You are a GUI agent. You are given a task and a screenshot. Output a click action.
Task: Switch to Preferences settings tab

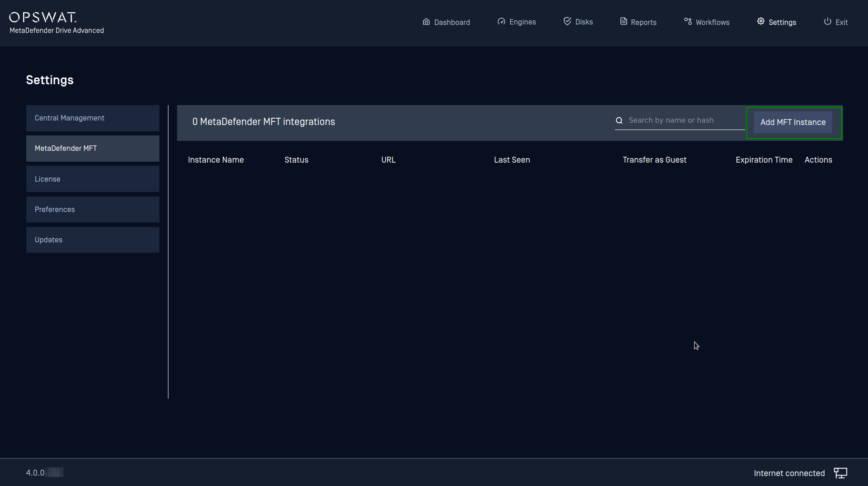(x=93, y=209)
